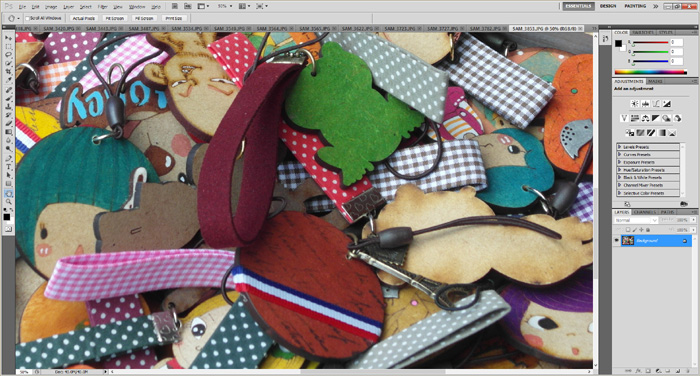The height and width of the screenshot is (376, 700).
Task: Hide the Background layer eye icon
Action: (617, 241)
